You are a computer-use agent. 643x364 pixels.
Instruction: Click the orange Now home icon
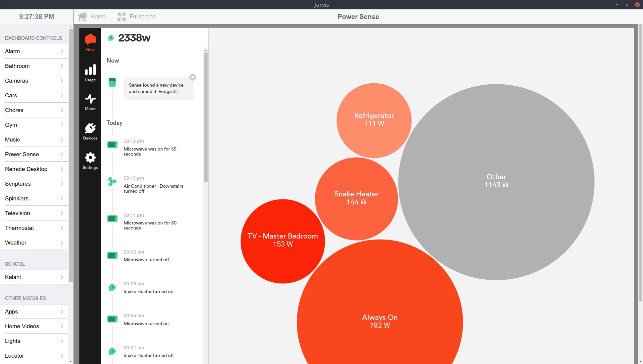point(90,39)
